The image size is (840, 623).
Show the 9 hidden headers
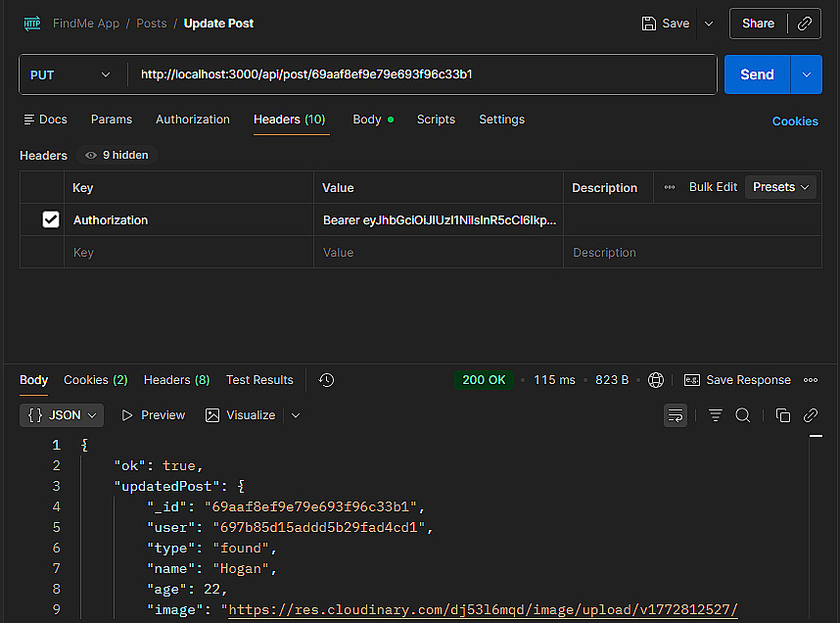[119, 155]
